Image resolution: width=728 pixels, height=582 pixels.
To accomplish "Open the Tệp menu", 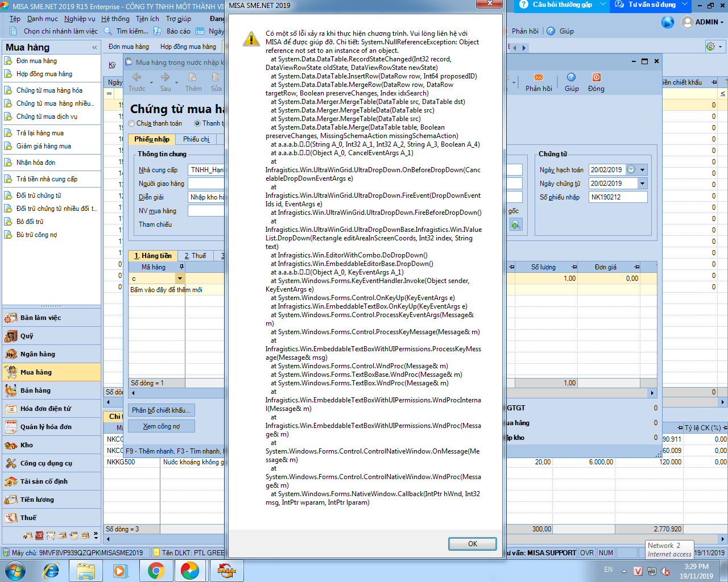I will 15,19.
